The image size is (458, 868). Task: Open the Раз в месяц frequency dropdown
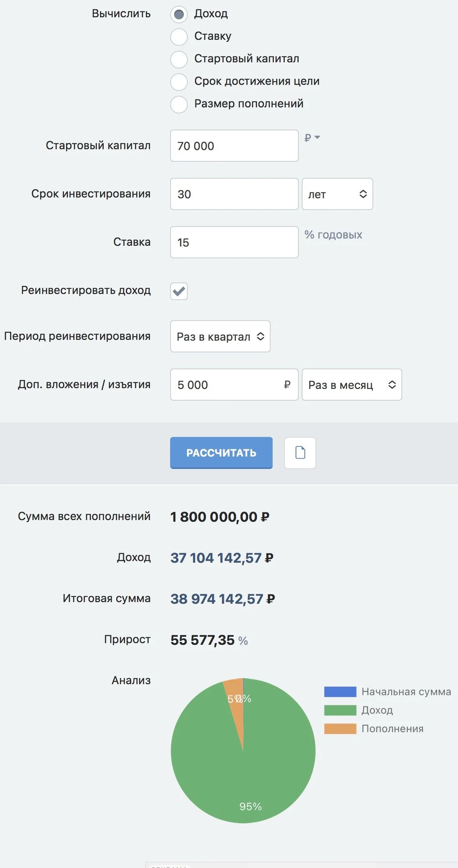click(x=352, y=385)
